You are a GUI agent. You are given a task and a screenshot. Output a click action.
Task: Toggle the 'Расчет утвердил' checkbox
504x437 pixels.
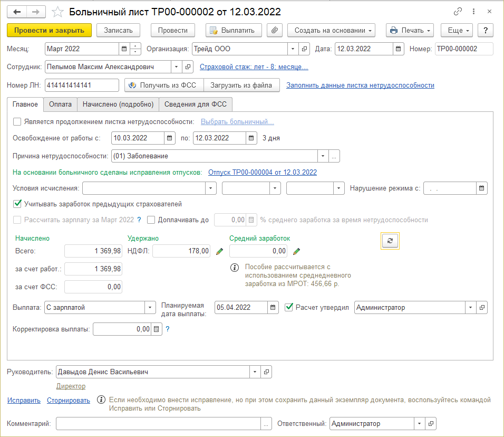pyautogui.click(x=288, y=307)
